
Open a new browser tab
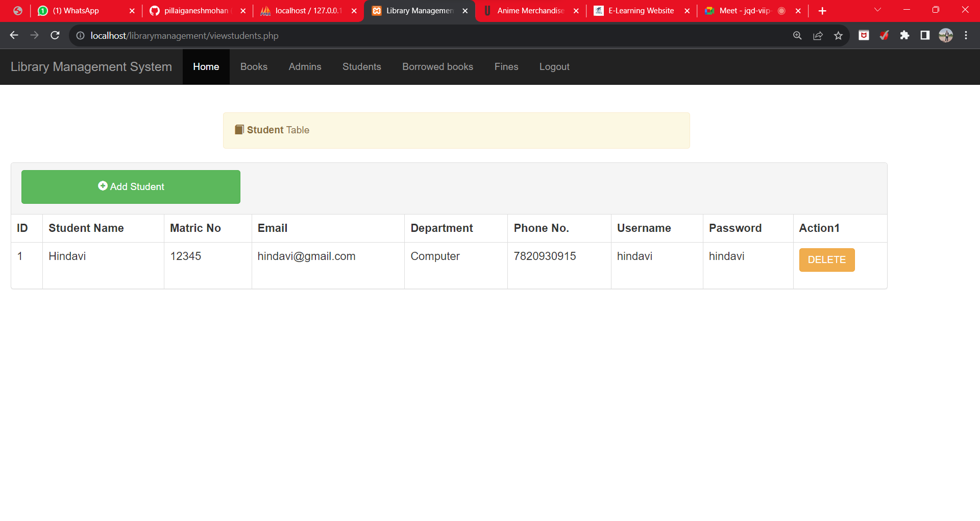(822, 10)
